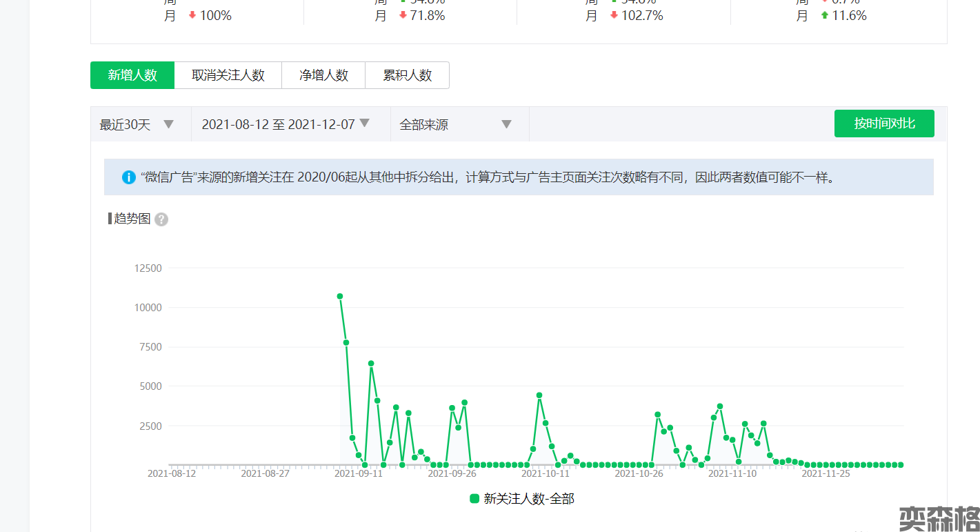Image resolution: width=980 pixels, height=532 pixels.
Task: Expand the 全部来源 source dropdown
Action: click(455, 124)
